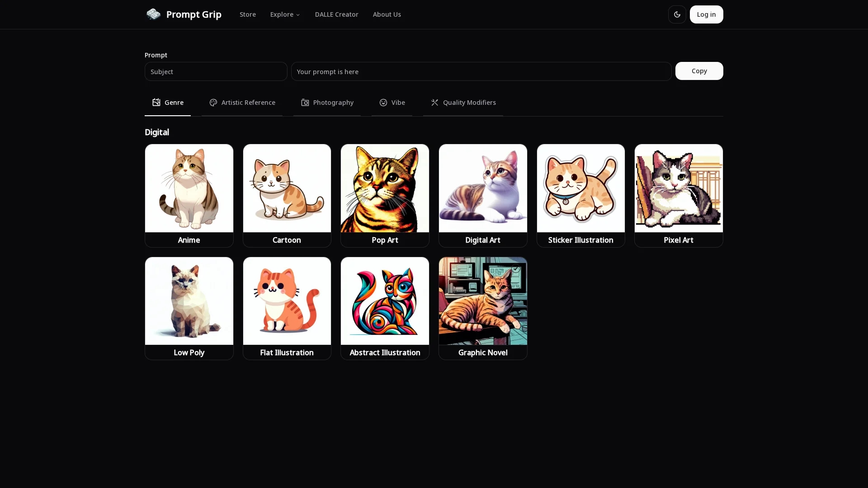This screenshot has width=868, height=488.
Task: Choose the Cartoon genre thumbnail
Action: (287, 188)
